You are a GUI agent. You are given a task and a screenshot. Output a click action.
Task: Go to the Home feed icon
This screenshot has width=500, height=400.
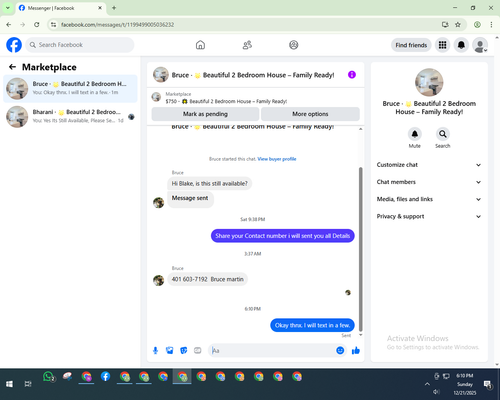pos(200,45)
